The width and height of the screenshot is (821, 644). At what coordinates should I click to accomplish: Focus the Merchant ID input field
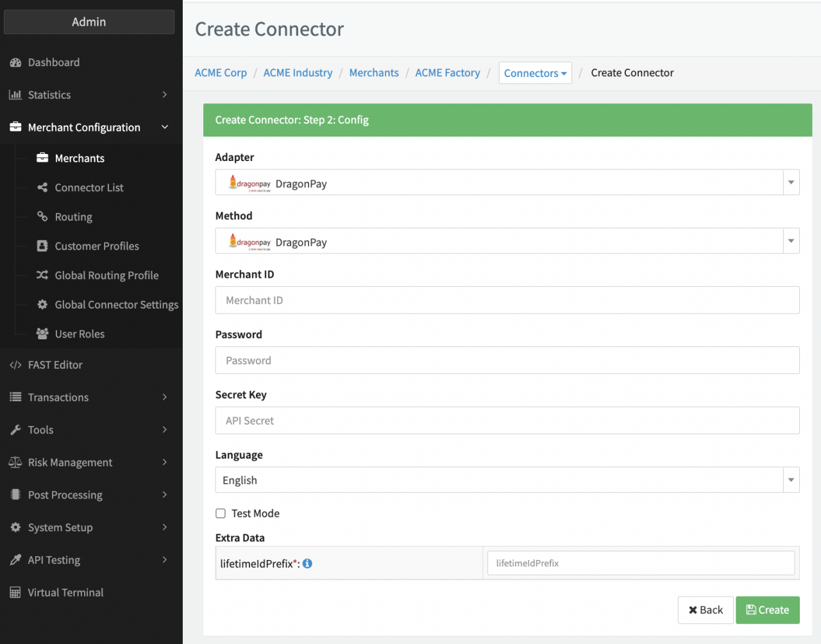coord(507,301)
